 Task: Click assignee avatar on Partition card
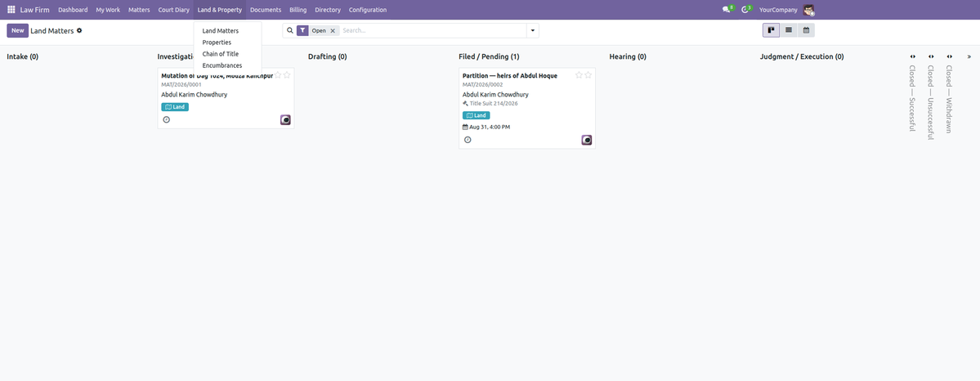[587, 140]
